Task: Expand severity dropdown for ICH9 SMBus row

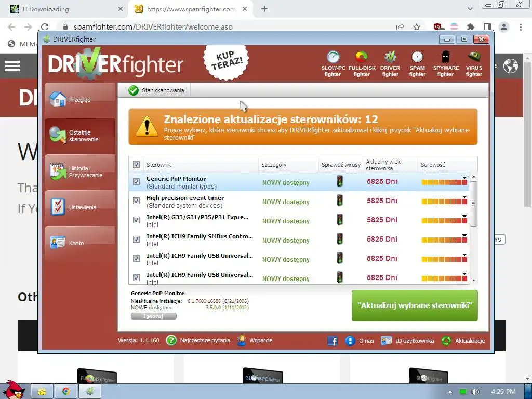Action: [464, 235]
